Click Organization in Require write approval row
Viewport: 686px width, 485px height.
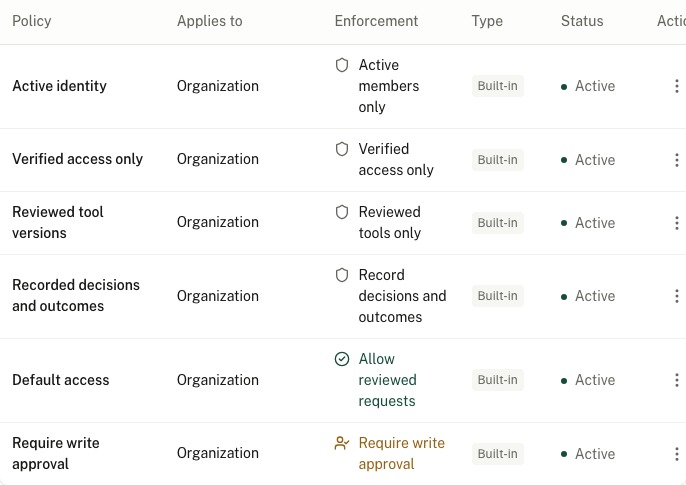(x=218, y=453)
